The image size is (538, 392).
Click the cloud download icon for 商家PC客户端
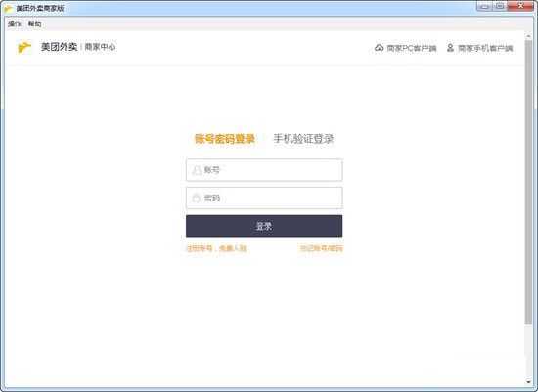pos(379,48)
